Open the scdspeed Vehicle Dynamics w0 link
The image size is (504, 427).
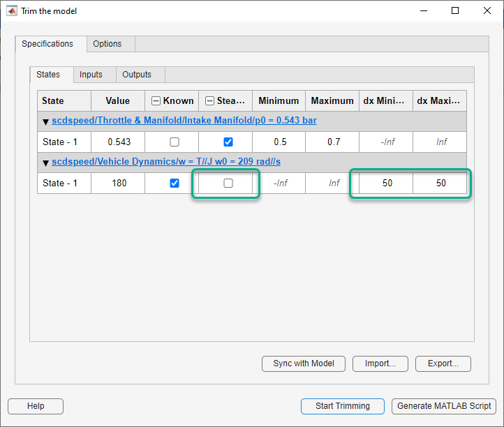point(166,162)
